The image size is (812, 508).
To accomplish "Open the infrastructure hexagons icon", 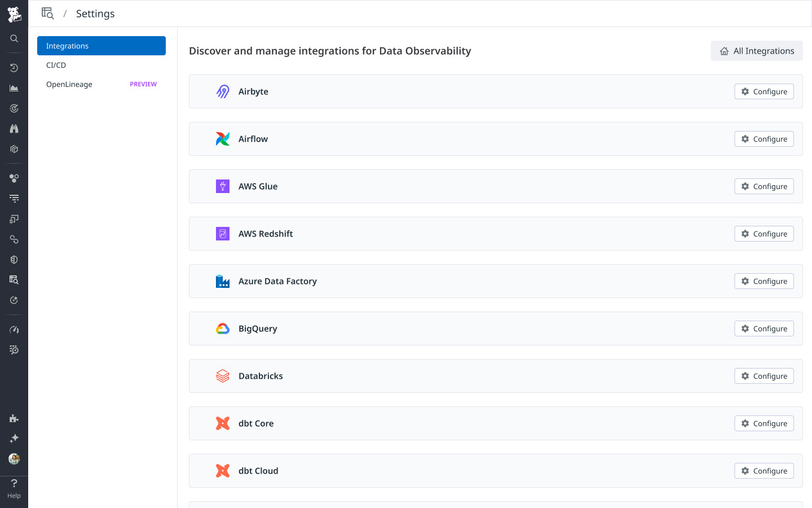I will pos(14,178).
